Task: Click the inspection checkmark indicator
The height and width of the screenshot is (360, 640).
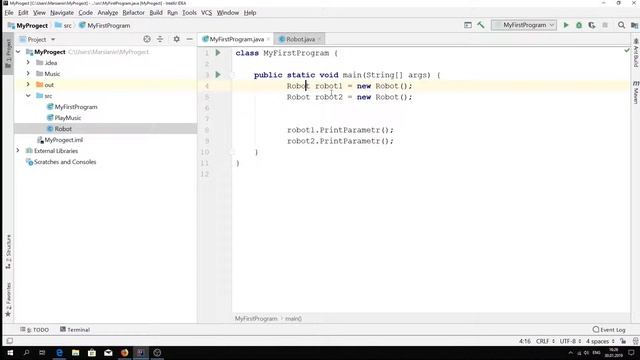Action: (627, 51)
